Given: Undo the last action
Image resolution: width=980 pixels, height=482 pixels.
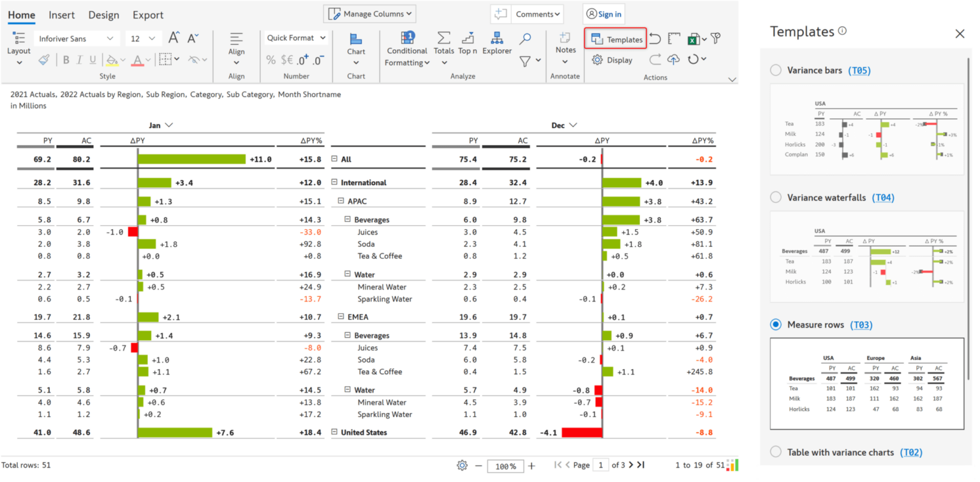Looking at the screenshot, I should click(655, 39).
